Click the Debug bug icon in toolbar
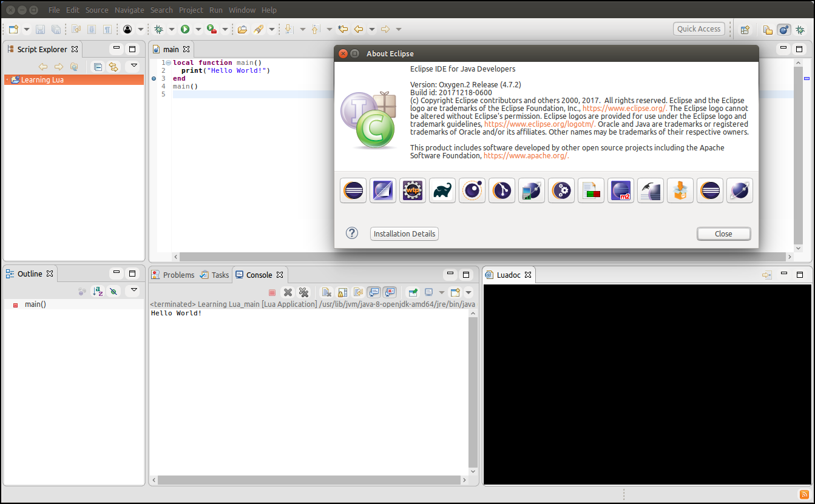Screen dimensions: 815x504 (x=158, y=29)
